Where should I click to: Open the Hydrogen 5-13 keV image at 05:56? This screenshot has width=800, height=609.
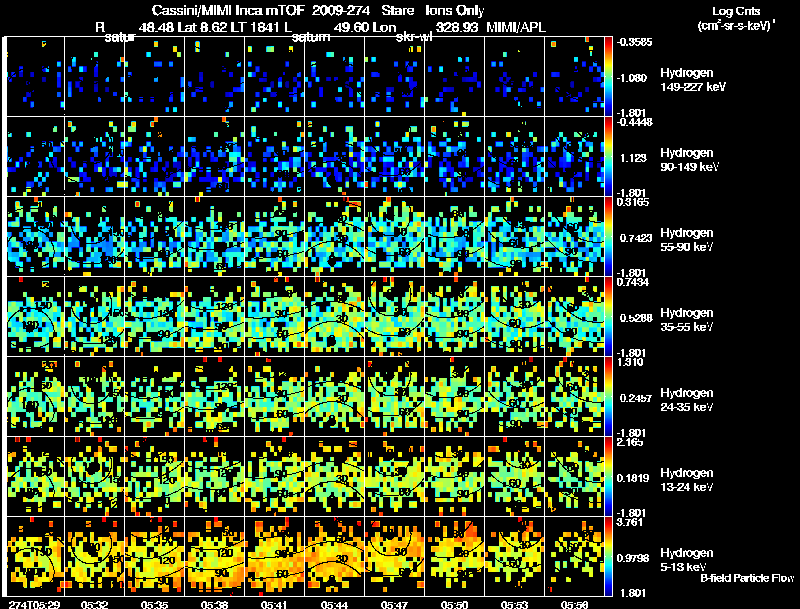pos(574,556)
